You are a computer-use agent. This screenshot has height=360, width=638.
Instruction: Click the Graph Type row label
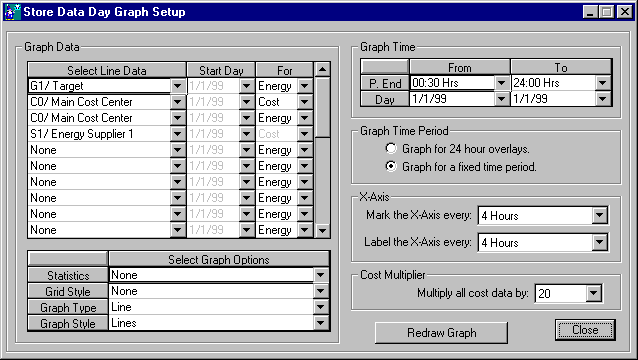pyautogui.click(x=68, y=308)
